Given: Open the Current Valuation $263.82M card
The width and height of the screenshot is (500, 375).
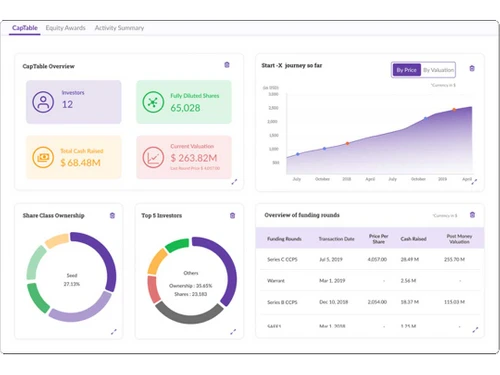Looking at the screenshot, I should point(184,157).
